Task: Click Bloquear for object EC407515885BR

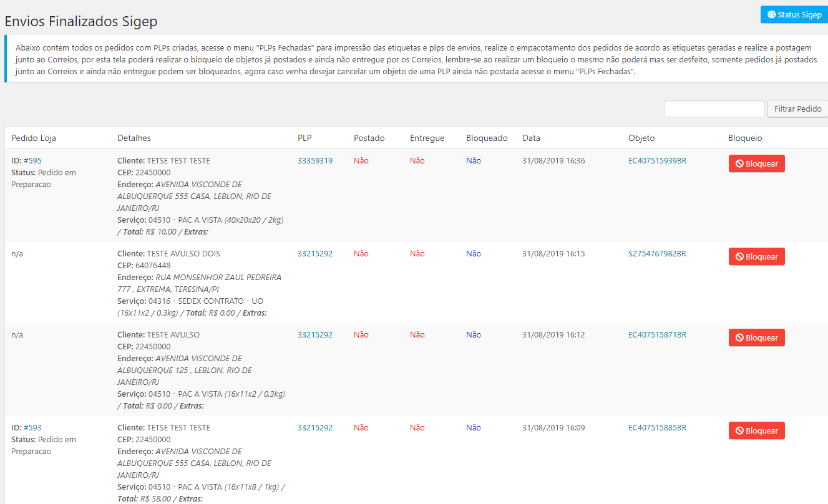Action: [x=756, y=430]
